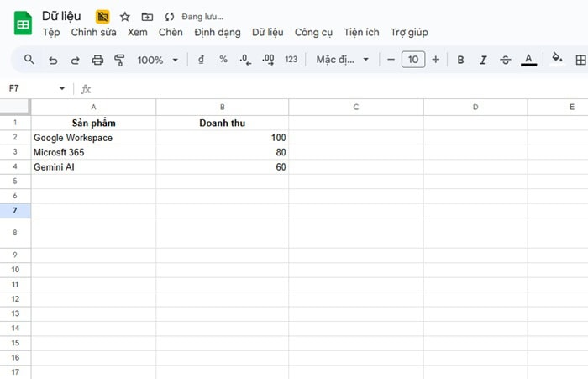Select cell containing Google Workspace

[x=93, y=138]
